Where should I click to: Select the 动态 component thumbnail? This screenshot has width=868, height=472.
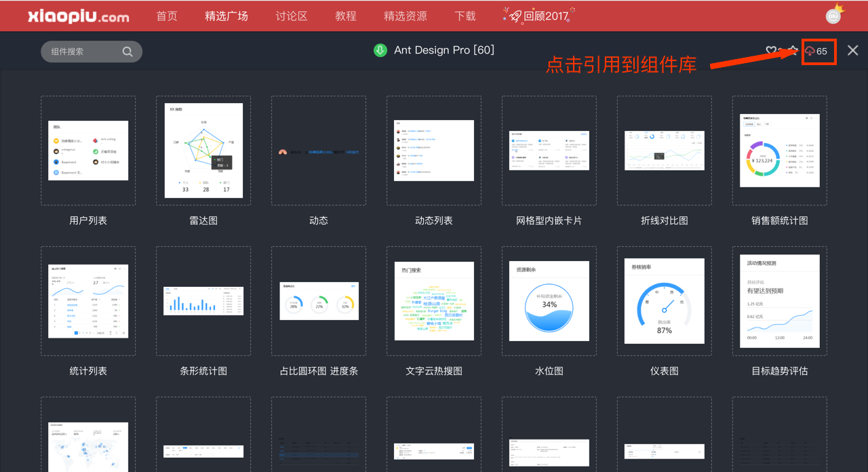319,151
